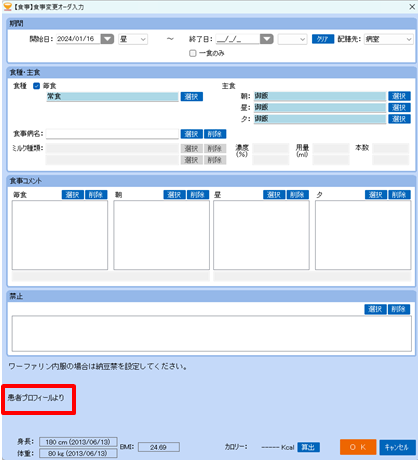Screen dimensions: 418x462
Task: Click the start date field 2024/01/16
Action: click(x=78, y=39)
